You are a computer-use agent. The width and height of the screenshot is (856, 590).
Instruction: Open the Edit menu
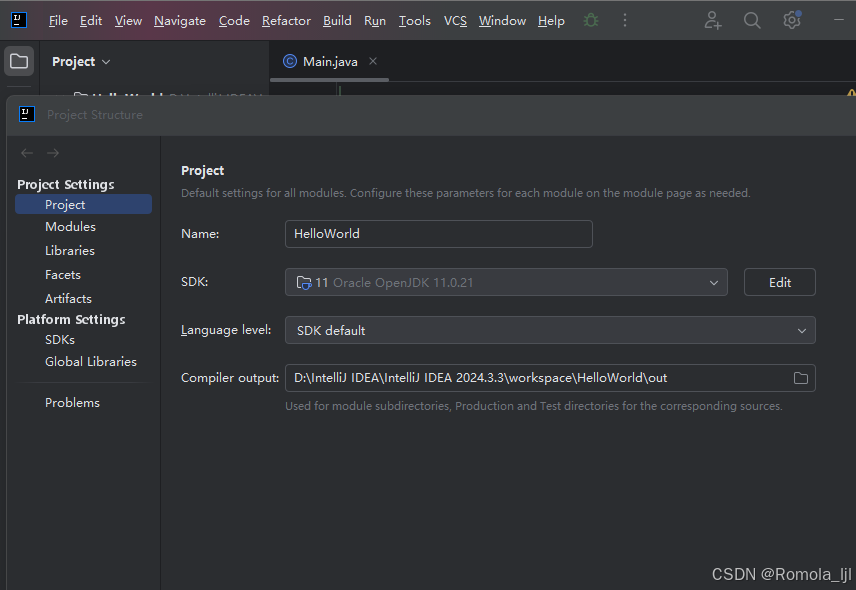point(91,21)
